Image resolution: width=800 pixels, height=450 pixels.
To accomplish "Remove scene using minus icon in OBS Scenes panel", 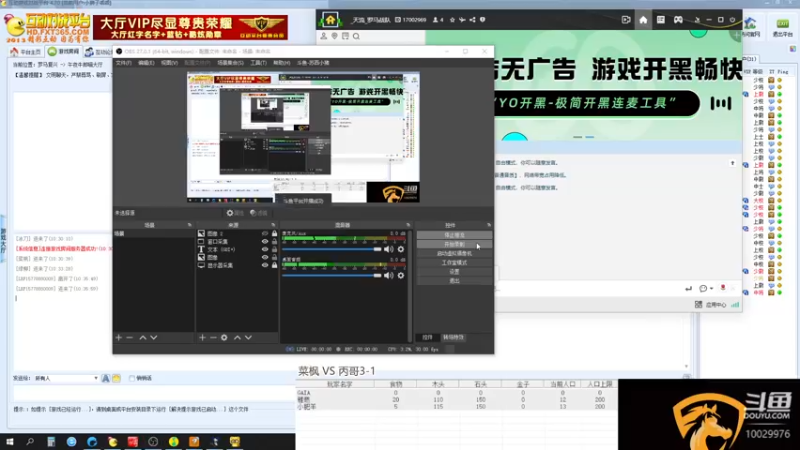I will tap(130, 338).
